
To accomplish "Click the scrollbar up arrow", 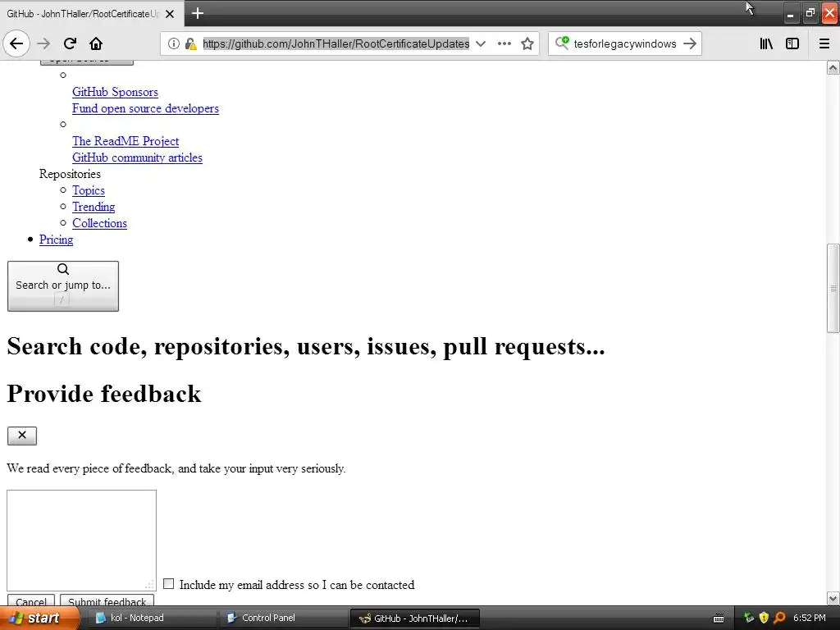I will tap(833, 67).
